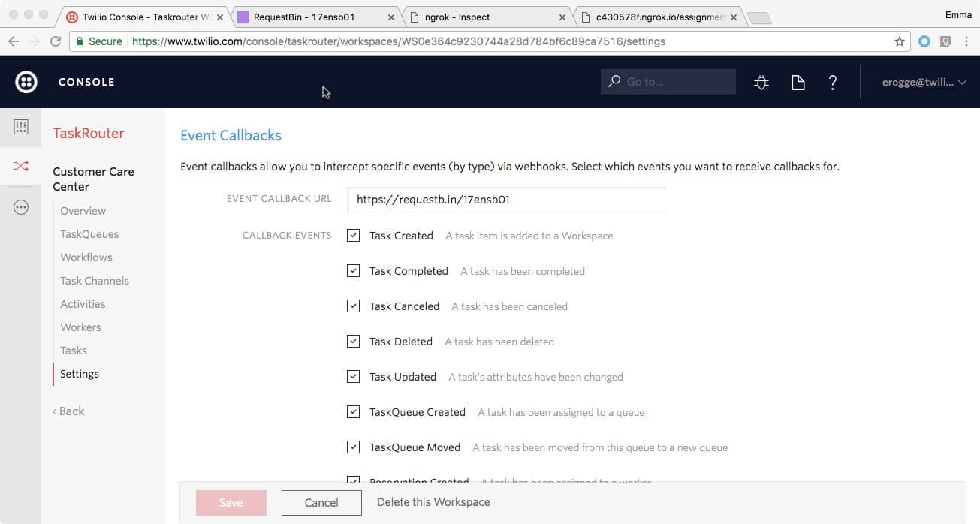Toggle the TaskQueue Moved checkbox
The height and width of the screenshot is (524, 980).
pyautogui.click(x=353, y=447)
